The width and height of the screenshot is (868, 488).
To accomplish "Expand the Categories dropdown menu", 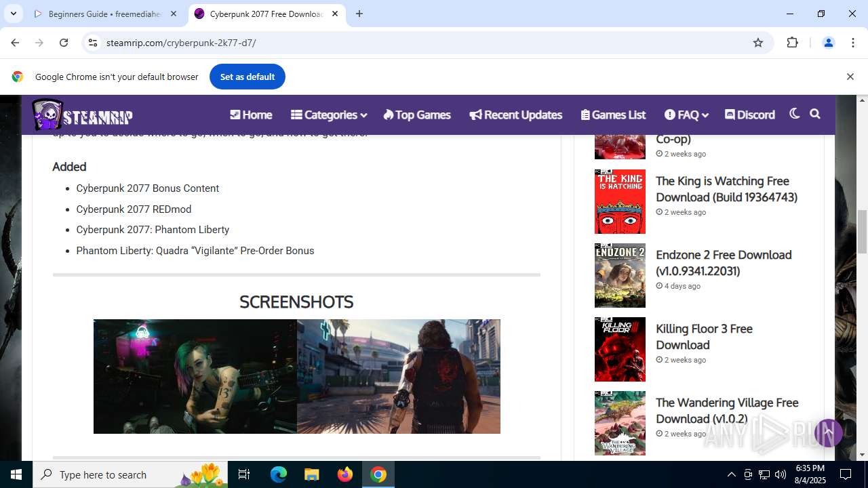I will [x=329, y=115].
